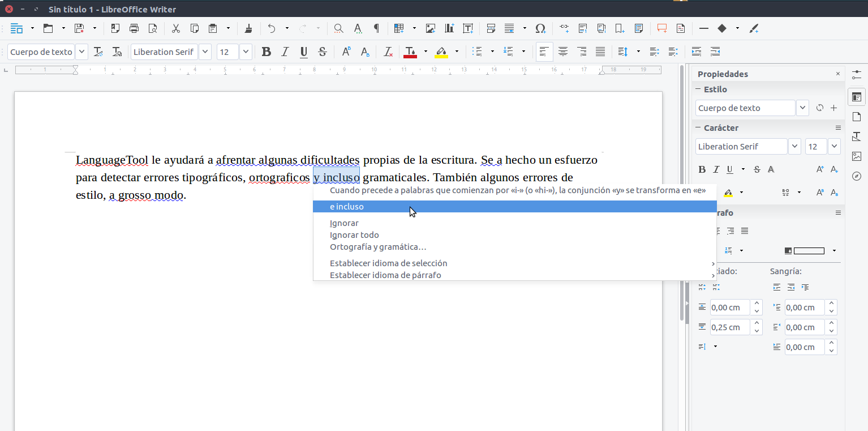Viewport: 868px width, 431px height.
Task: Expand the paragraph style dropdown in toolbar
Action: 82,52
